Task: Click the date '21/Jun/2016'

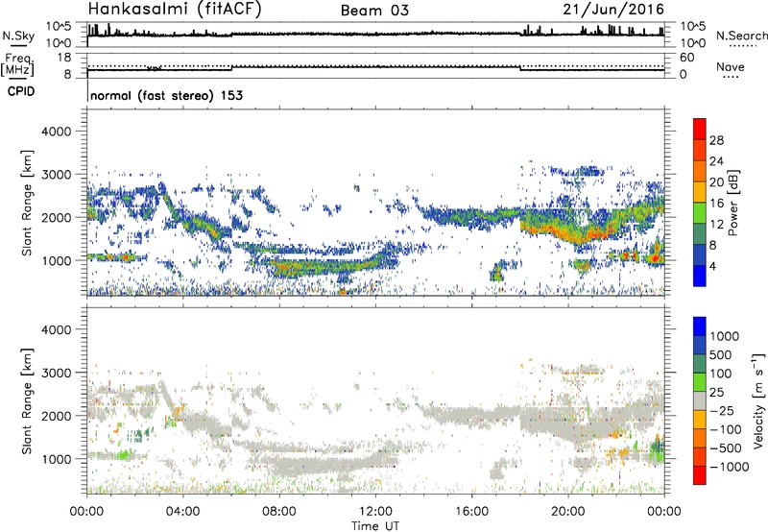Action: [x=613, y=10]
